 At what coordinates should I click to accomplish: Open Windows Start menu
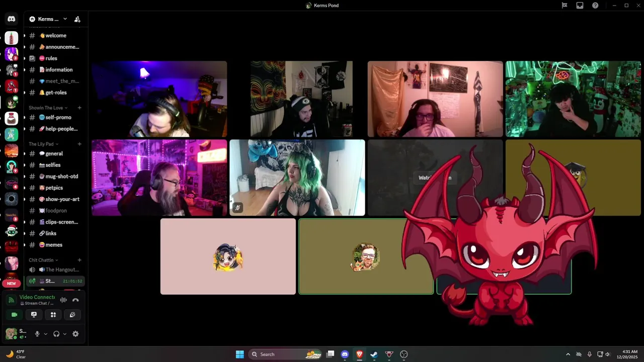pos(240,354)
